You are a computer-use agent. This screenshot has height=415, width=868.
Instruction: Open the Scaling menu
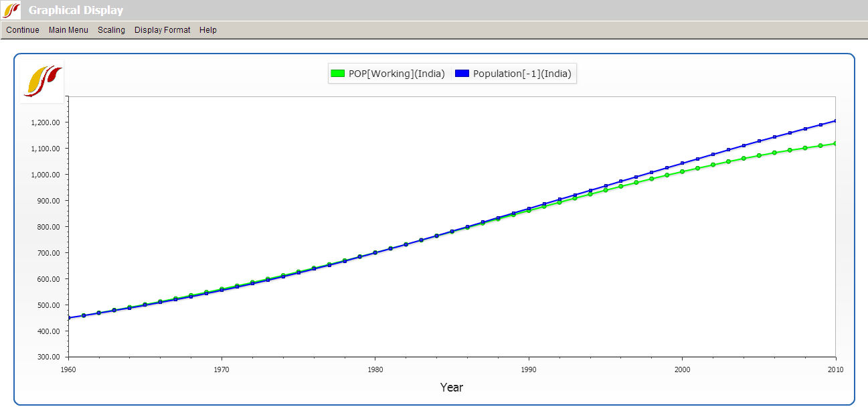[111, 30]
